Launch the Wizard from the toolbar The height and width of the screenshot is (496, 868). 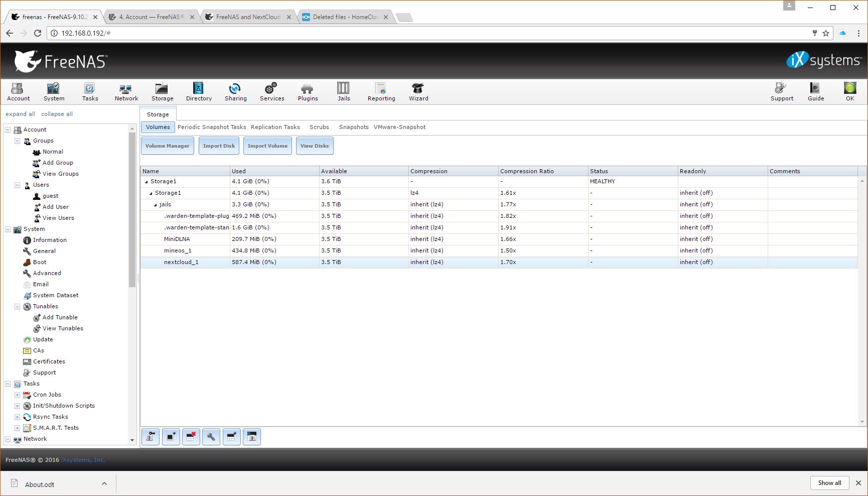pos(418,92)
